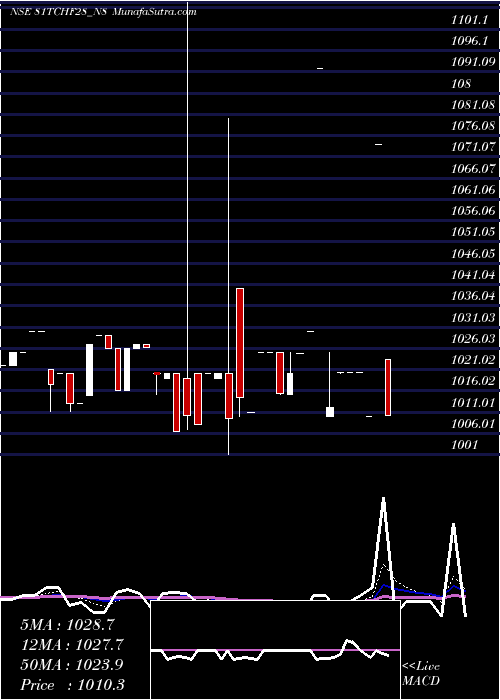Click the 1046.05 price axis label
This screenshot has width=500, height=700.
pyautogui.click(x=473, y=254)
